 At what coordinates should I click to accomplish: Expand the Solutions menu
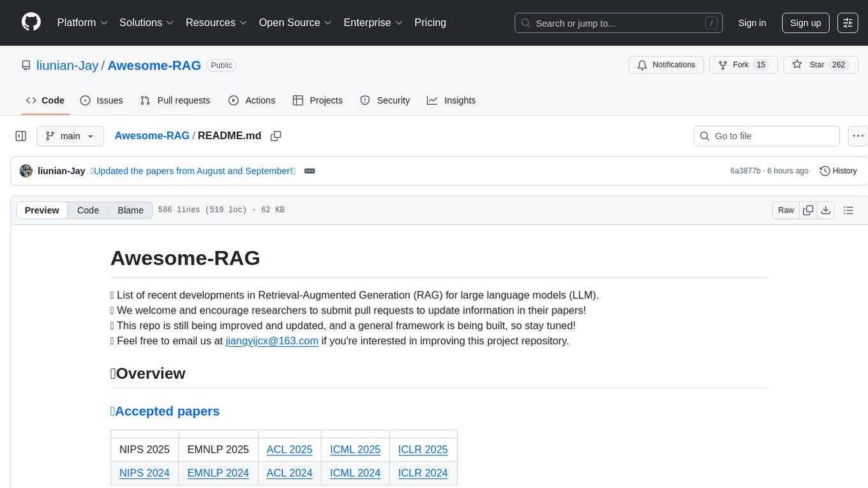[147, 22]
